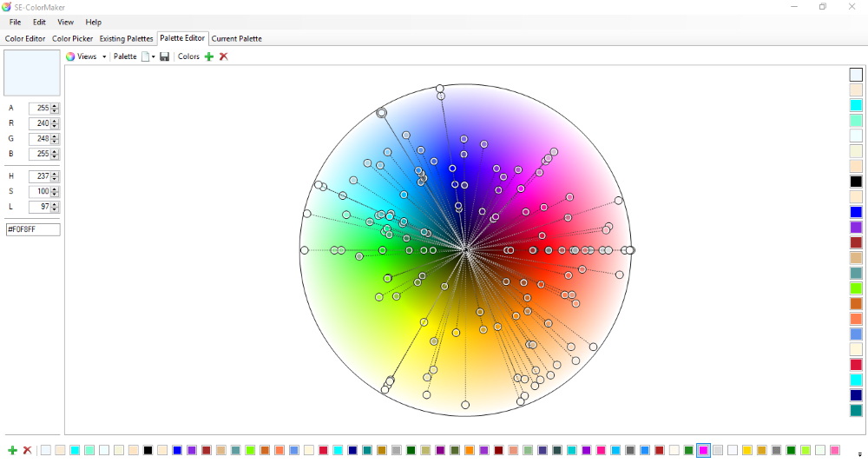Select the teal swatch ending the right column
This screenshot has width=868, height=463.
coord(856,410)
